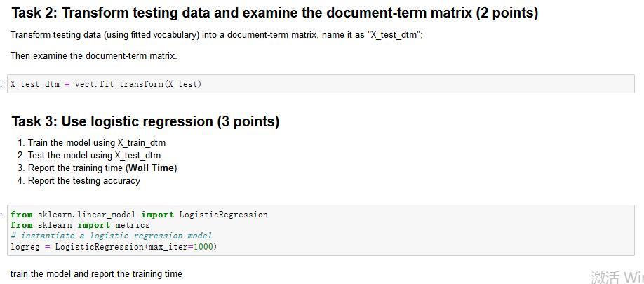
Task: Click the quoted "X_test_dtm" name in instructions
Action: tap(394, 35)
